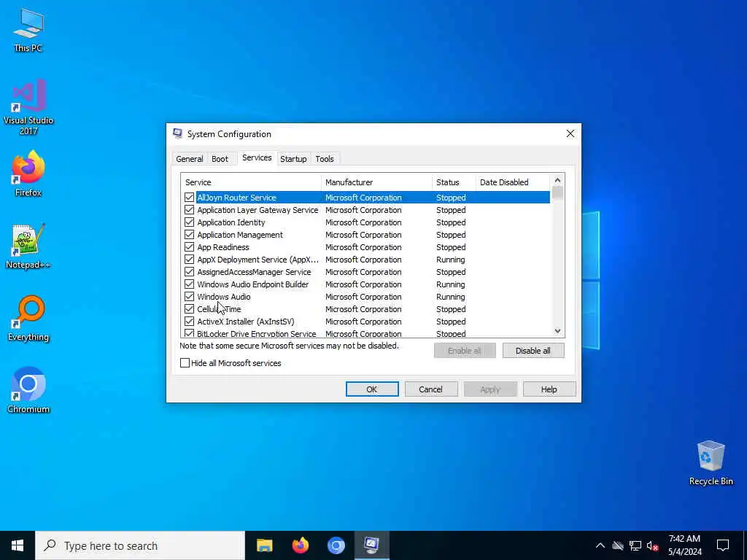Select System Configuration taskbar button
Viewport: 747px width, 560px height.
pos(371,545)
